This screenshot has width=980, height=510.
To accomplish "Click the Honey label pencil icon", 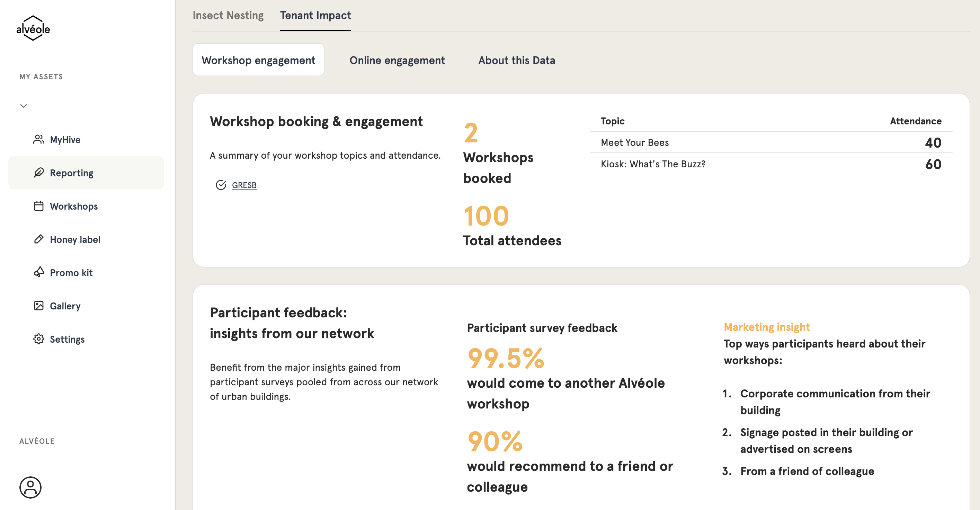I will tap(38, 239).
